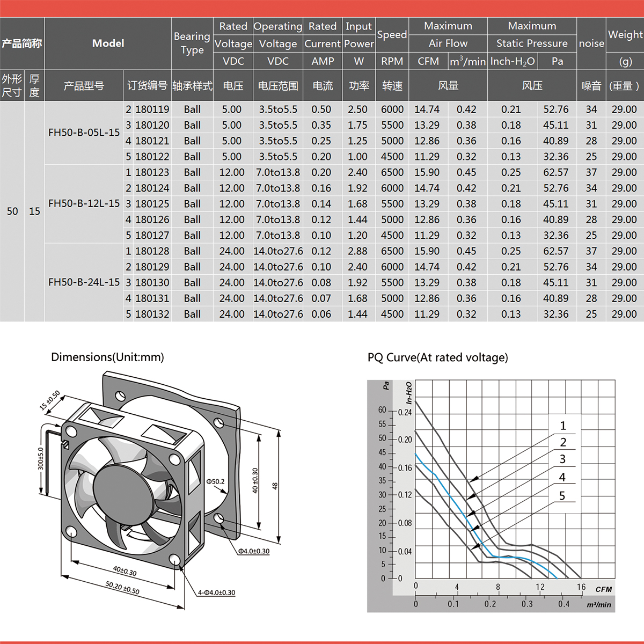Select the "3.5to5.5" range in row 180120
This screenshot has height=644, width=644.
click(x=278, y=125)
